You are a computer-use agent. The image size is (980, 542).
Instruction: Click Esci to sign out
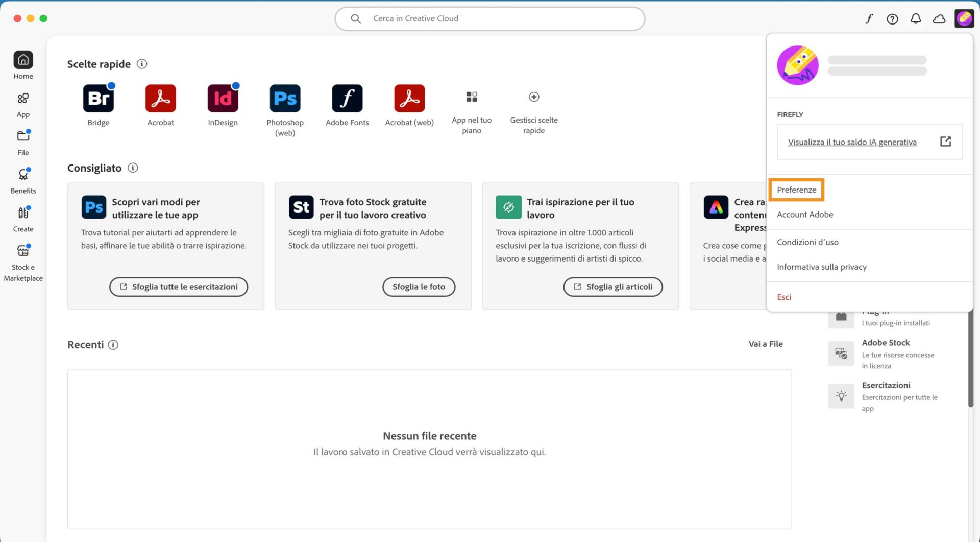pyautogui.click(x=784, y=297)
